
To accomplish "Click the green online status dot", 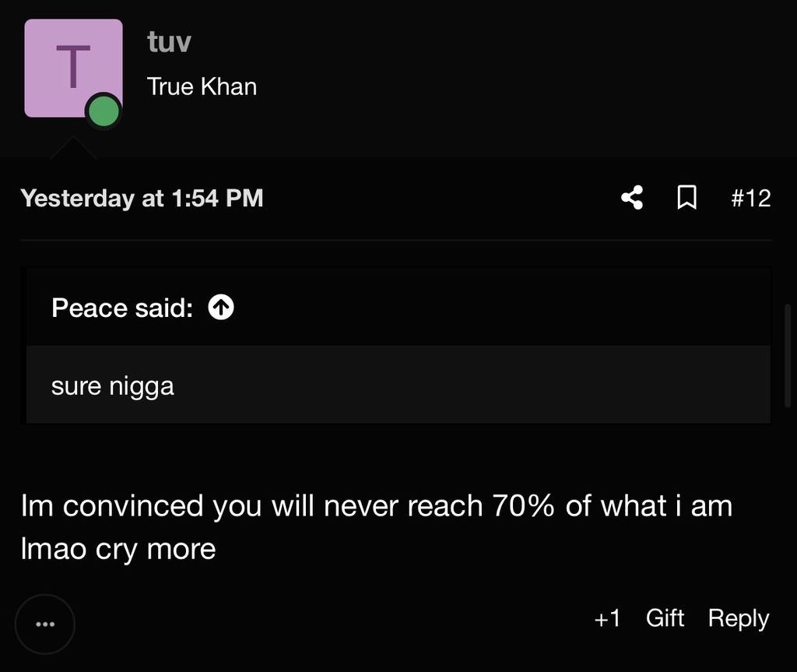I will tap(103, 111).
